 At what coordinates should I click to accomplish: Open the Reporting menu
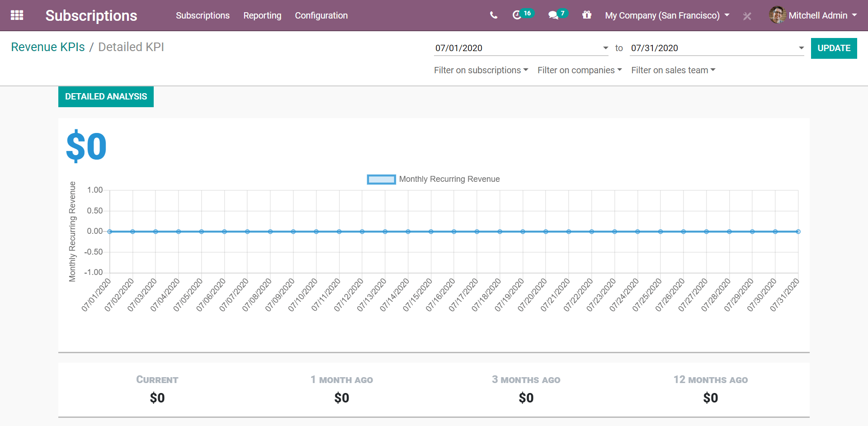(262, 15)
